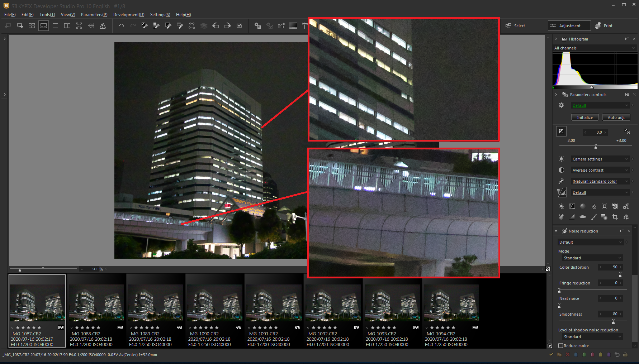
Task: Open the Development menu
Action: tap(129, 15)
